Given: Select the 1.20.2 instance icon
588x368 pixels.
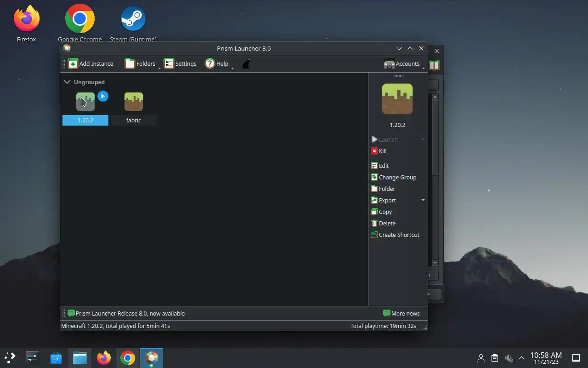Looking at the screenshot, I should pos(85,102).
